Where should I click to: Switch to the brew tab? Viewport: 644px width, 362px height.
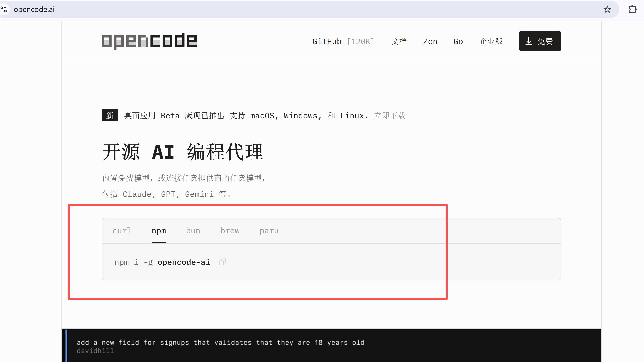point(230,231)
